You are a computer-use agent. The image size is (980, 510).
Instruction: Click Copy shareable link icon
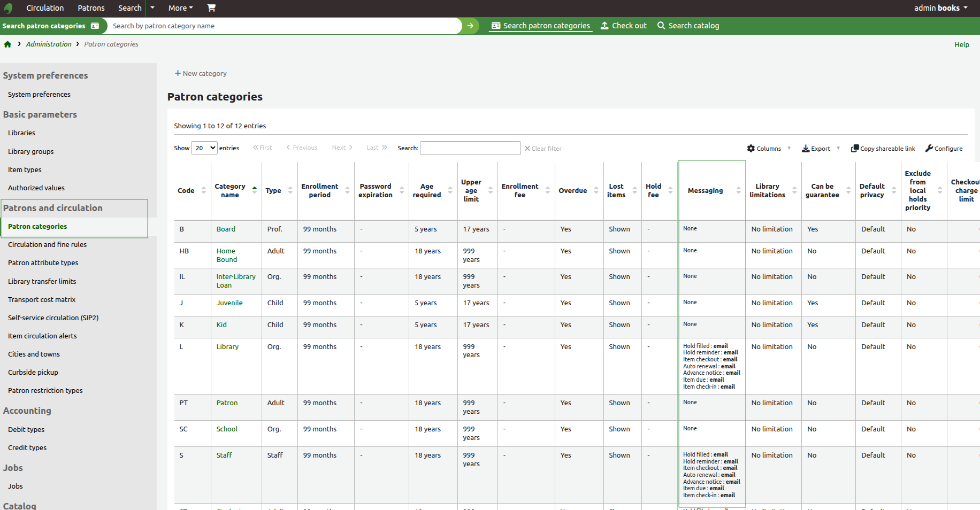click(855, 149)
